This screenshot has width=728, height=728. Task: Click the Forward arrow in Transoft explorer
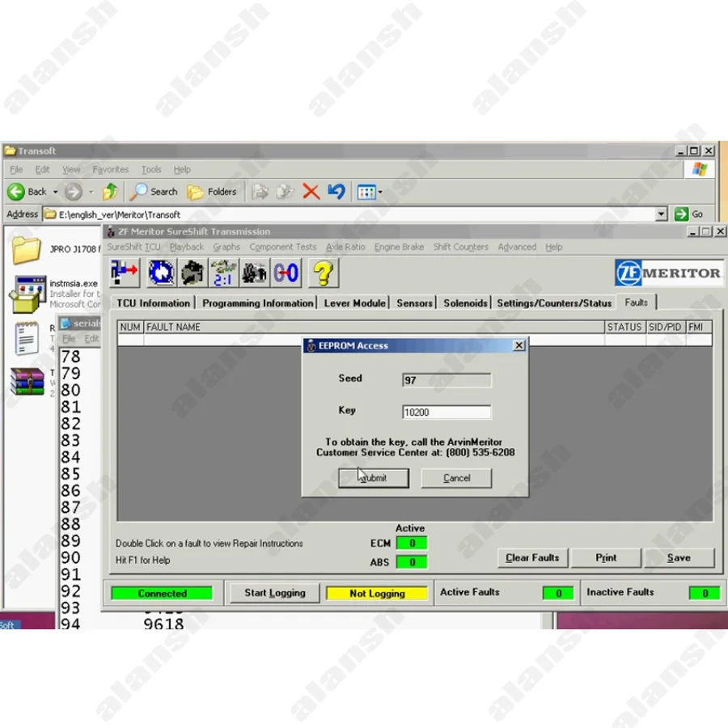[x=73, y=191]
